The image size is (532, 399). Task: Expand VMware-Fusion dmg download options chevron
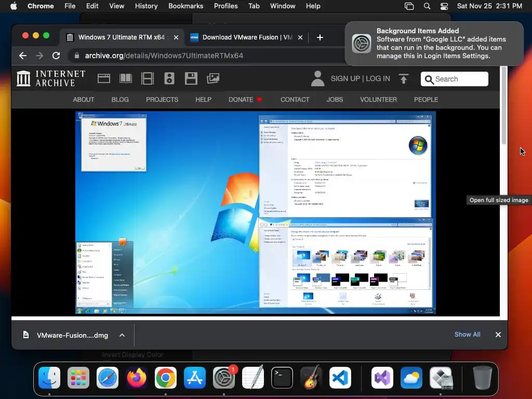pos(122,335)
